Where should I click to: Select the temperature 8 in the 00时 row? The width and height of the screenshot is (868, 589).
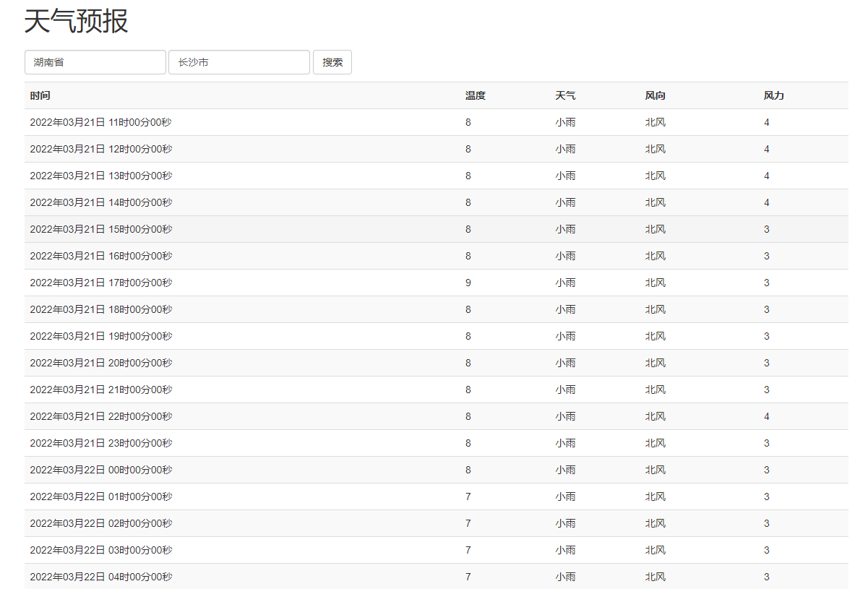468,470
